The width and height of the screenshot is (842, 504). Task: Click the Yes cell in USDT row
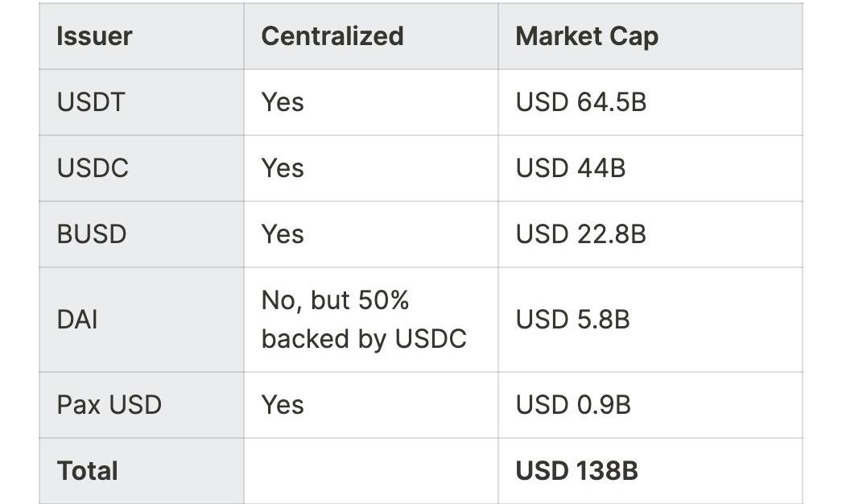pyautogui.click(x=283, y=102)
